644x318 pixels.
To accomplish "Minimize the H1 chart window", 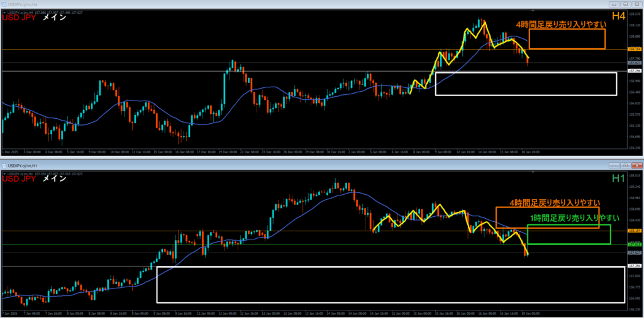I will tap(614, 165).
